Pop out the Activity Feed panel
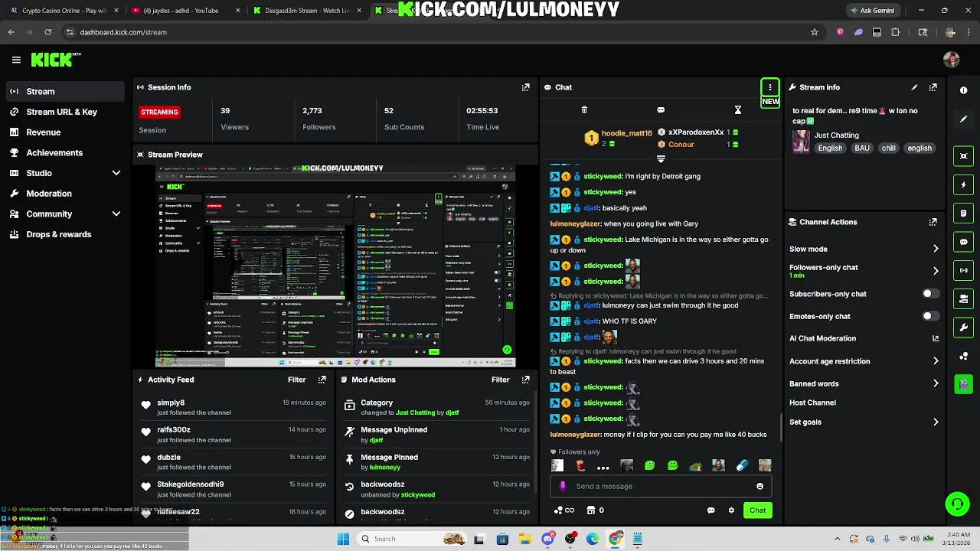 322,380
